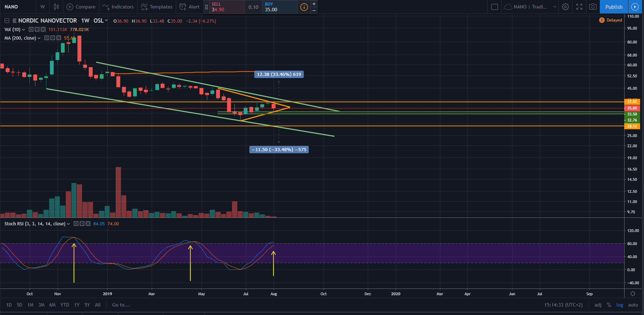Select the 3M time range
This screenshot has width=644, height=315.
[41, 305]
